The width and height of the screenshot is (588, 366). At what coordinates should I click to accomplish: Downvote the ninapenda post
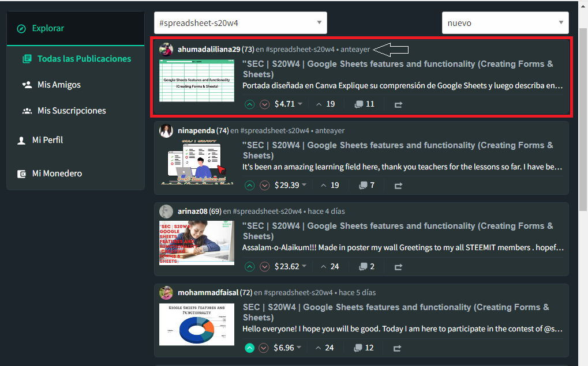(x=265, y=186)
